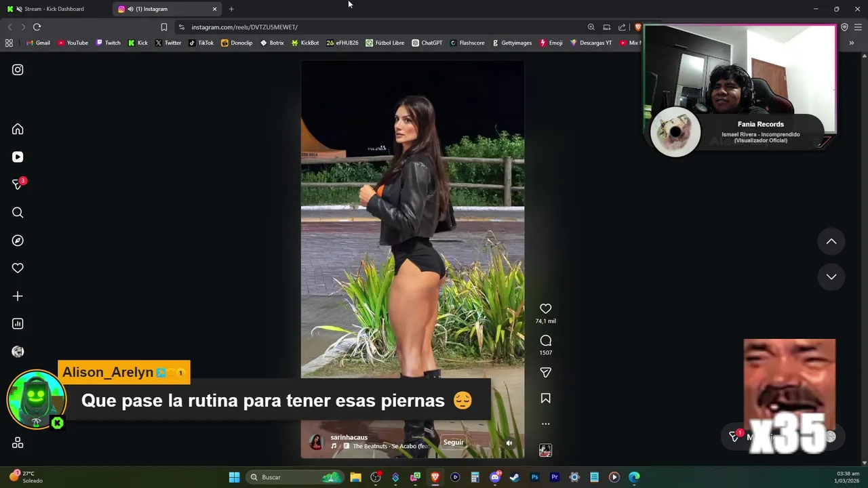The height and width of the screenshot is (488, 868).
Task: Open Photoshop from the taskbar
Action: pyautogui.click(x=534, y=477)
